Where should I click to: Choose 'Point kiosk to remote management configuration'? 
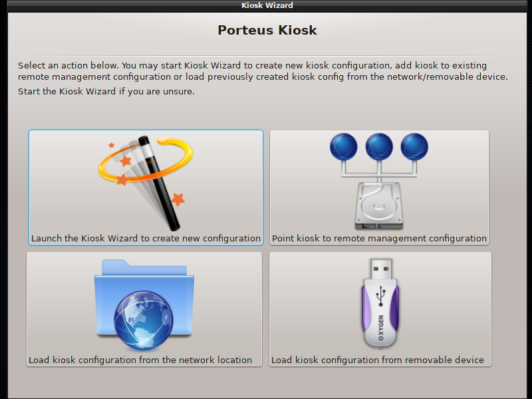(x=379, y=188)
